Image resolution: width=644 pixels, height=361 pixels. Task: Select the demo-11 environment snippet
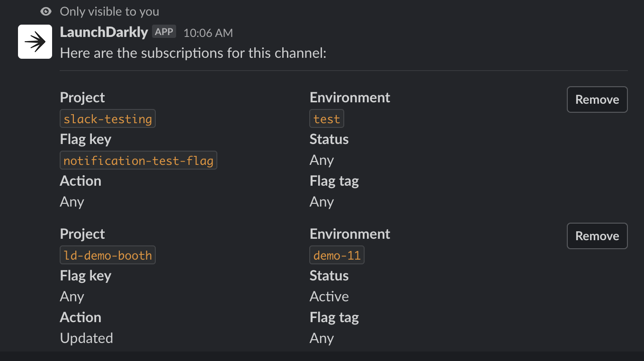(337, 255)
